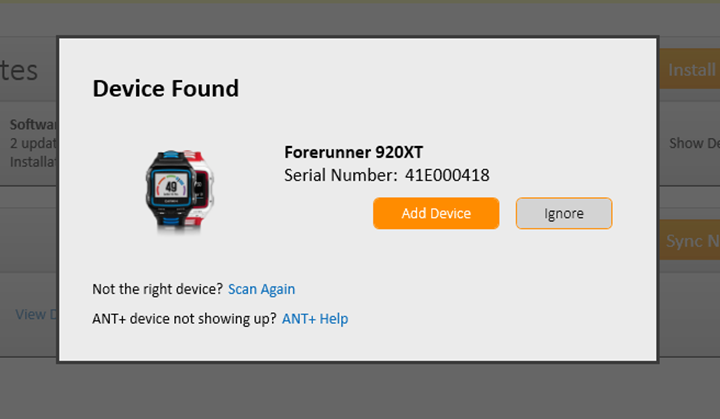Open the Scan Again link
The height and width of the screenshot is (419, 720).
pyautogui.click(x=261, y=289)
